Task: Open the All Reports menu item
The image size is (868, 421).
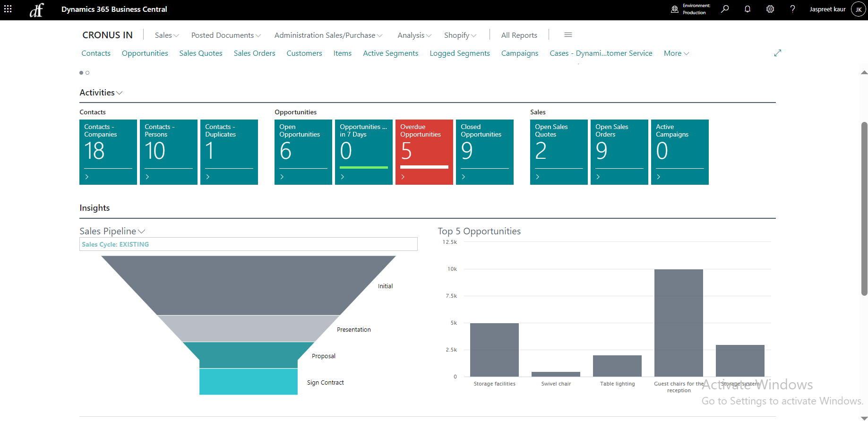Action: tap(519, 35)
